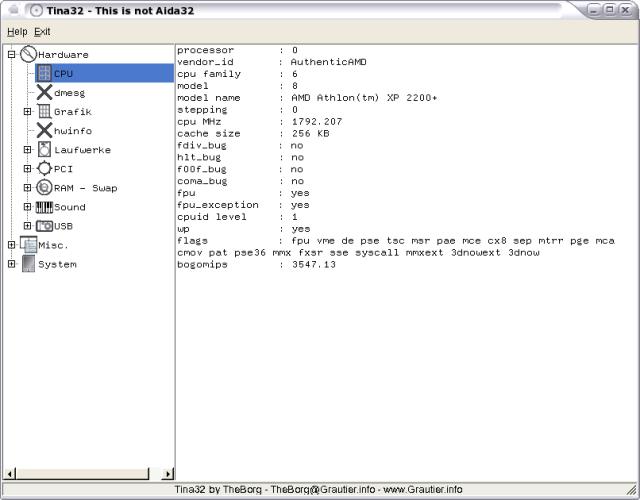The image size is (640, 500).
Task: Expand the Laufwerke tree node
Action: (27, 150)
